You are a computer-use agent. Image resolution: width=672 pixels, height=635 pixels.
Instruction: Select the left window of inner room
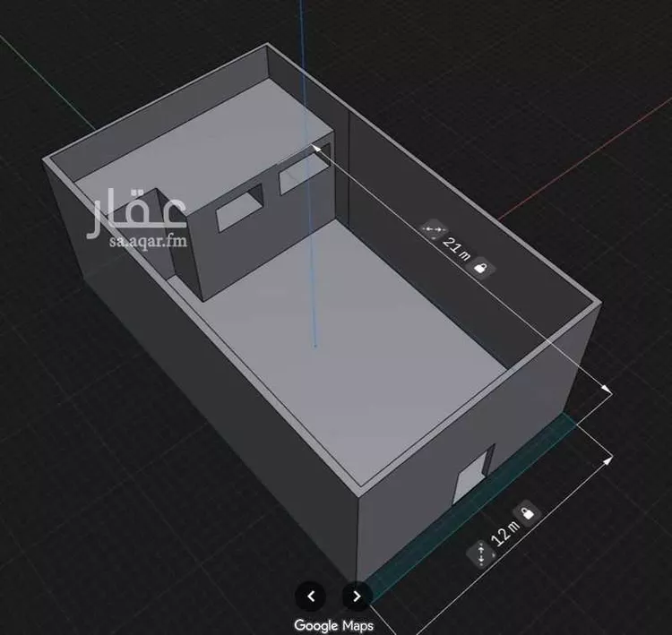pyautogui.click(x=239, y=207)
